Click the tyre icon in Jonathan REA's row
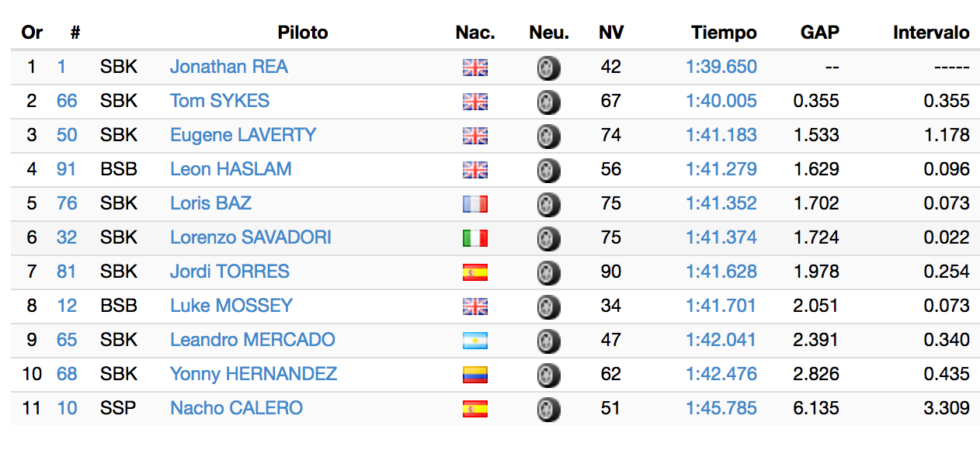The image size is (980, 464). (548, 68)
